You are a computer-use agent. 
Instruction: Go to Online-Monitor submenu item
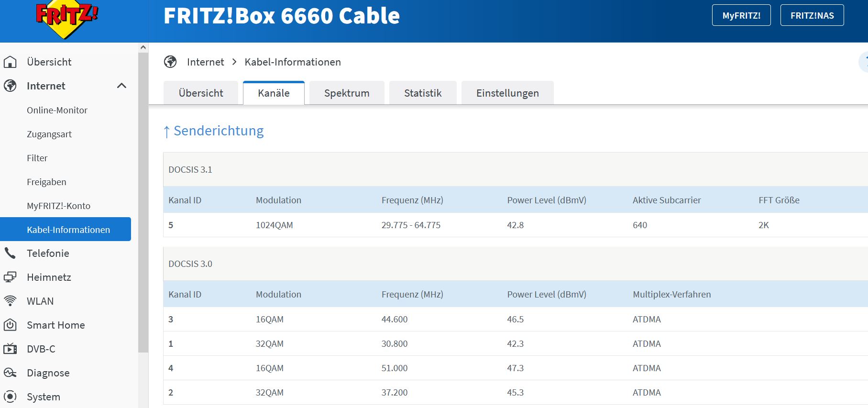(57, 110)
